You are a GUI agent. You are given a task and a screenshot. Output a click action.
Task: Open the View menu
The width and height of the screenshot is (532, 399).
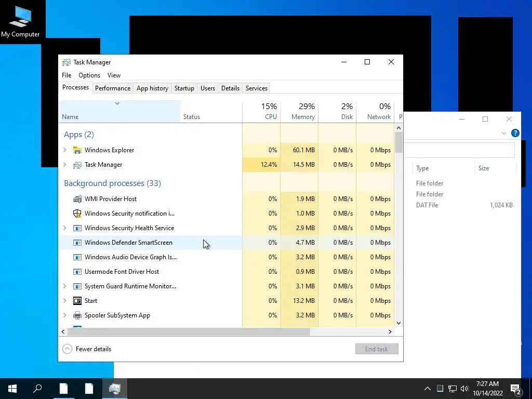114,75
